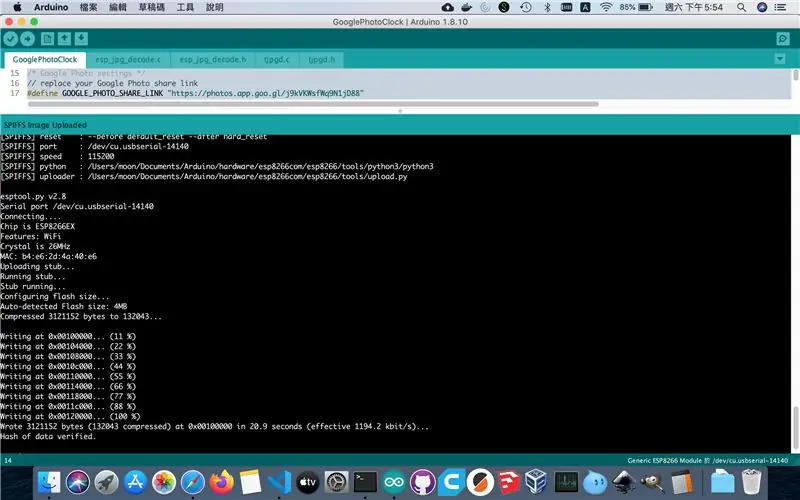Click the 'esptool.py v2.8' console line
Screen dimensions: 800x500
33,196
